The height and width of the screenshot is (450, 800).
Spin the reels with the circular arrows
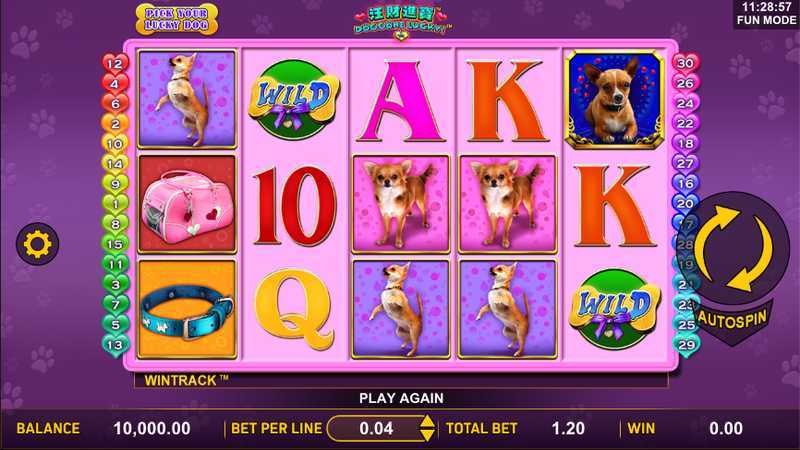[x=737, y=248]
